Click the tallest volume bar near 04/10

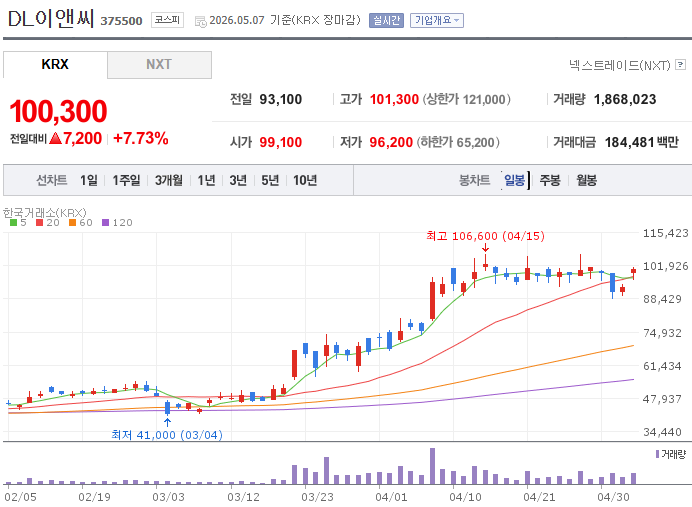[432, 466]
